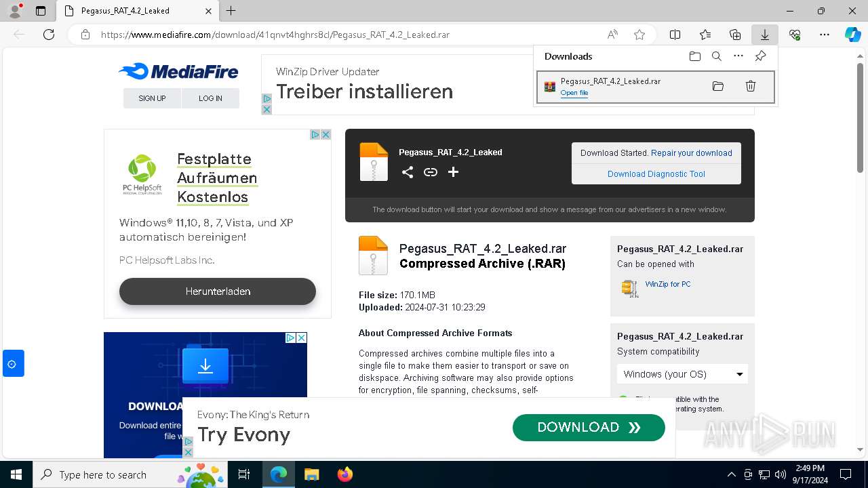Delete the Pegasus_RAT_4.2_Leaked.rar download

click(751, 86)
